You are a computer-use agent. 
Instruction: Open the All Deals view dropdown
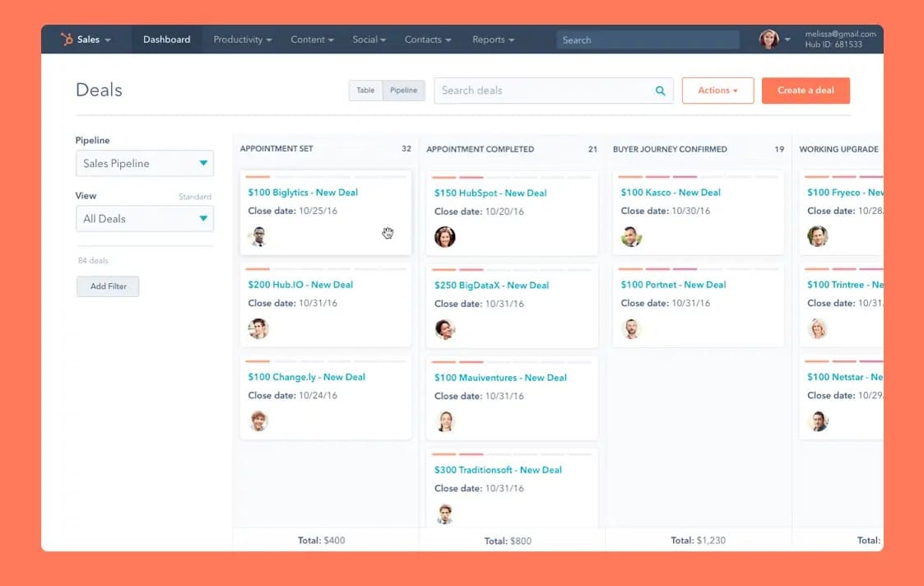pos(145,219)
